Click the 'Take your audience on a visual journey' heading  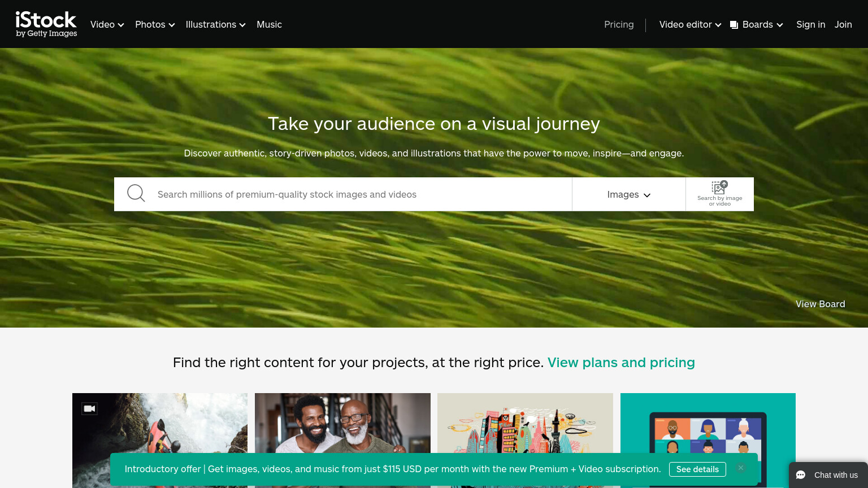[434, 124]
